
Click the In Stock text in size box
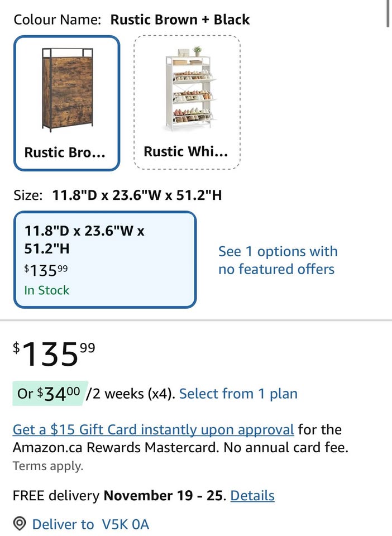[47, 290]
